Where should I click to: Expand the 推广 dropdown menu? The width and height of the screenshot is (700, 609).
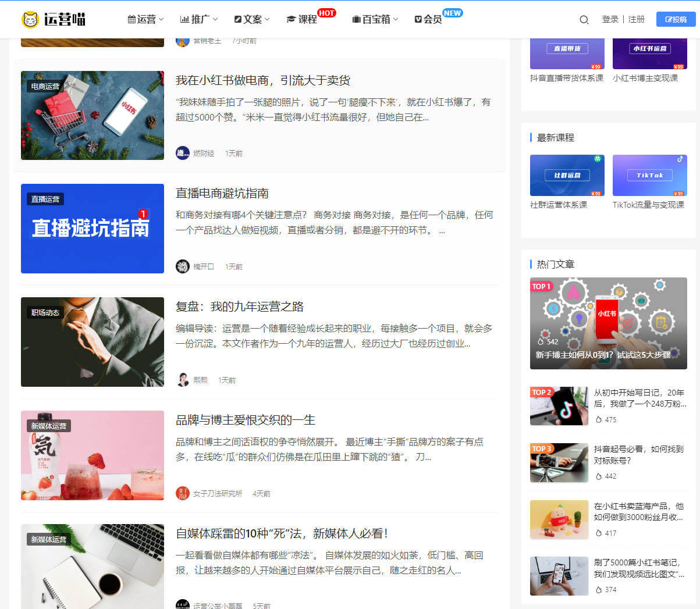(x=199, y=19)
